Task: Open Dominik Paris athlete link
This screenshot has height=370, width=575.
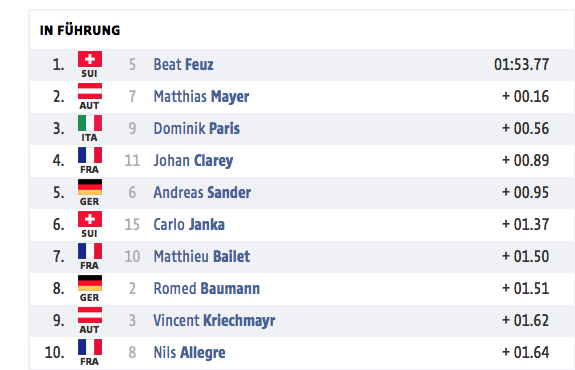Action: (197, 129)
